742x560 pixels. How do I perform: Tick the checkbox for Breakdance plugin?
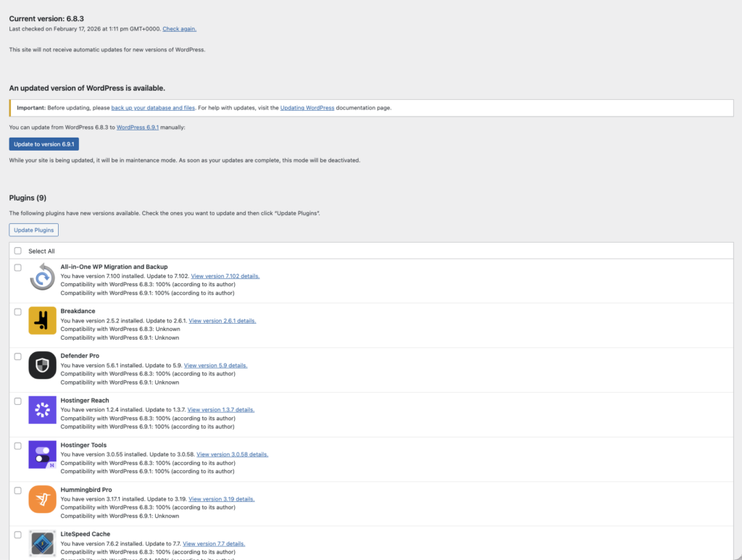point(18,312)
